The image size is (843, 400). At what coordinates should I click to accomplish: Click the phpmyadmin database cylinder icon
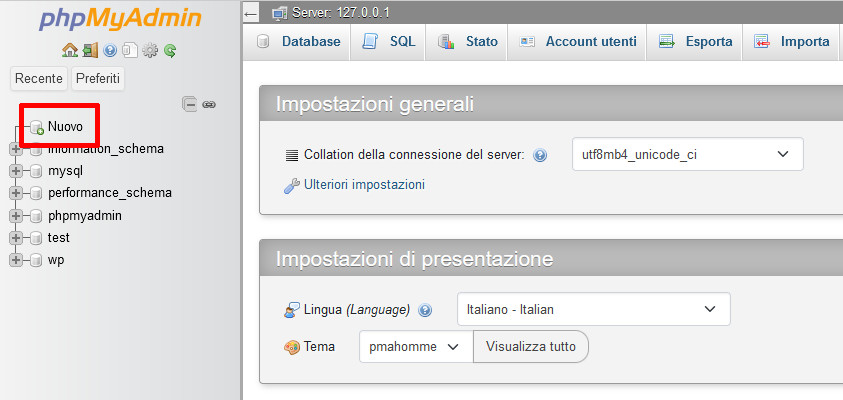click(x=36, y=216)
